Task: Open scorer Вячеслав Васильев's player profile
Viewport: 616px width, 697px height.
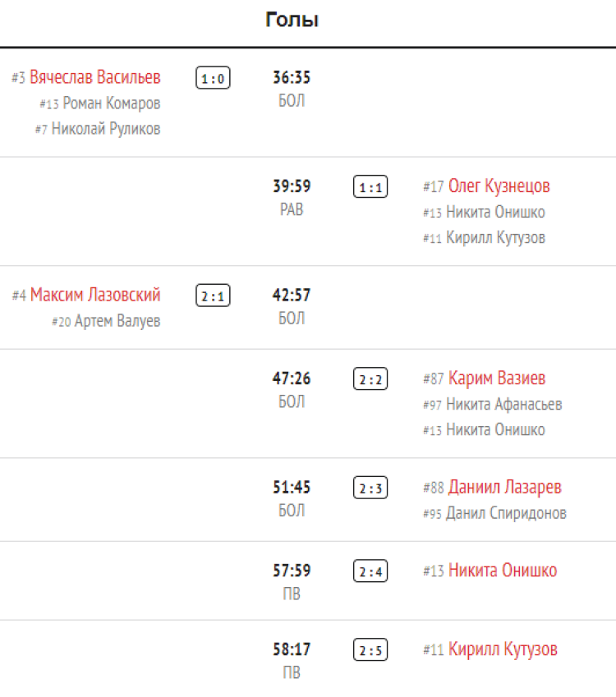Action: coord(95,78)
